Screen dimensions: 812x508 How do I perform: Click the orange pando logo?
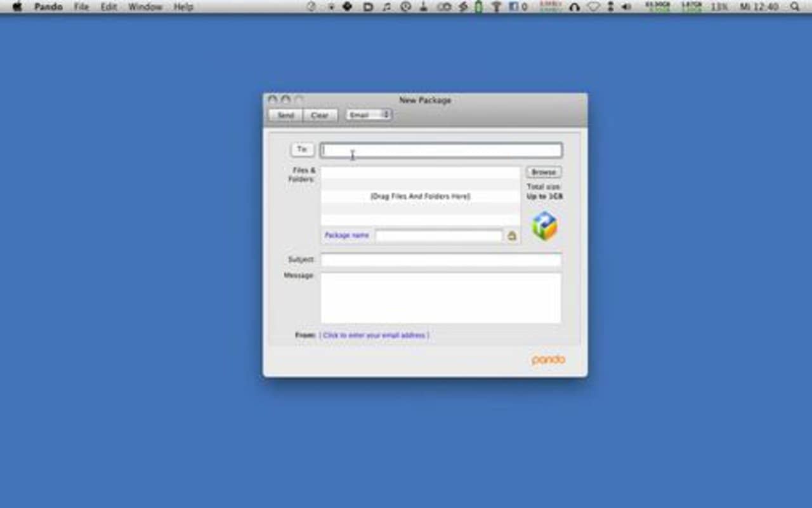click(x=548, y=360)
